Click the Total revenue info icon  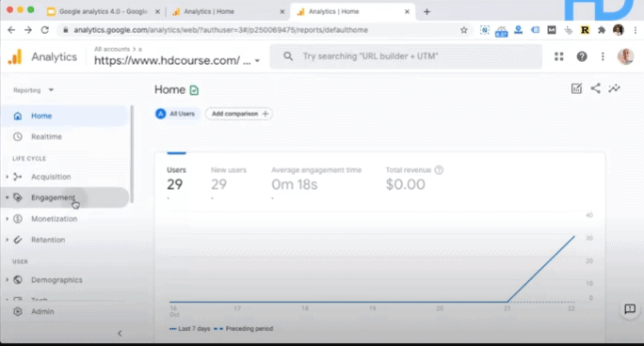pyautogui.click(x=439, y=170)
